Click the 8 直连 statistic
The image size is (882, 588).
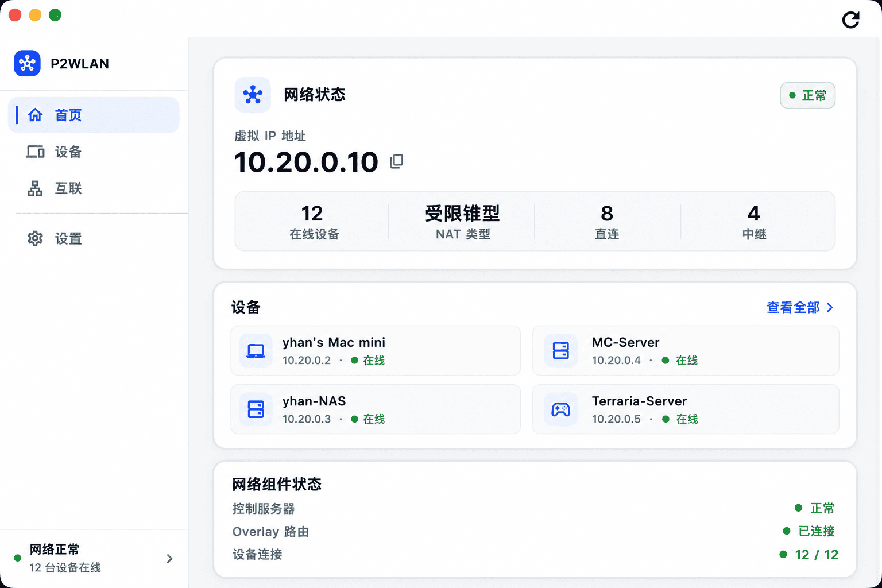click(607, 221)
